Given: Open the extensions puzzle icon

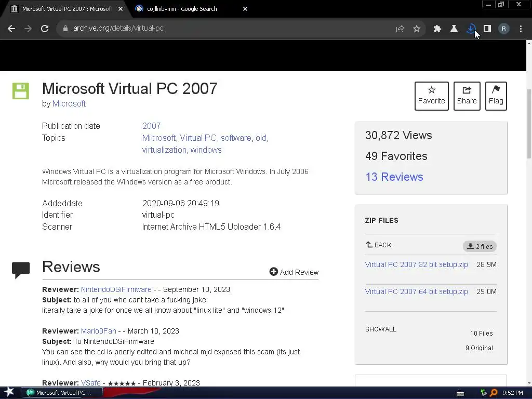Looking at the screenshot, I should [437, 29].
